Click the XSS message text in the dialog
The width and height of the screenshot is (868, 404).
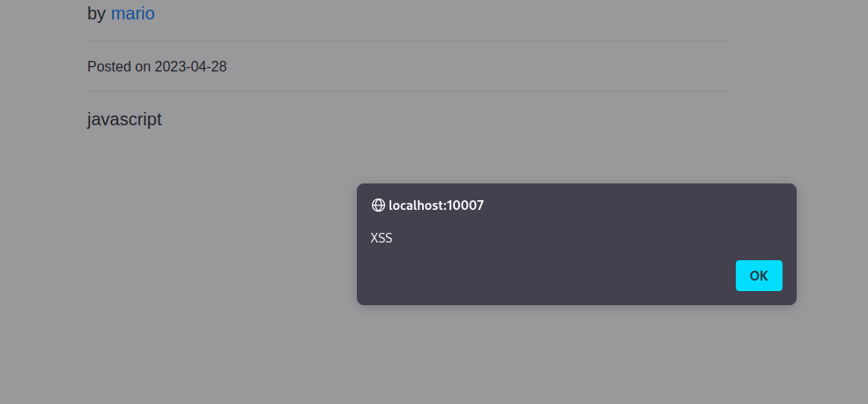click(382, 238)
